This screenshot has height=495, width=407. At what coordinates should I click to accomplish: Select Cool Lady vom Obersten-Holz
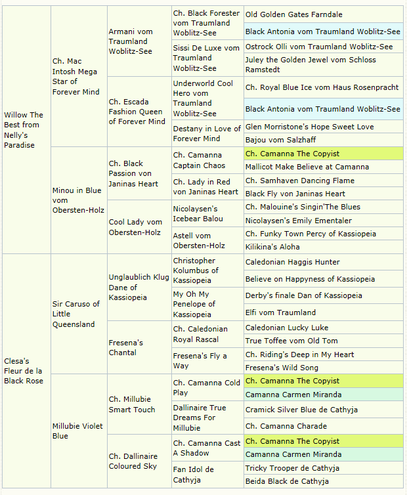(135, 227)
